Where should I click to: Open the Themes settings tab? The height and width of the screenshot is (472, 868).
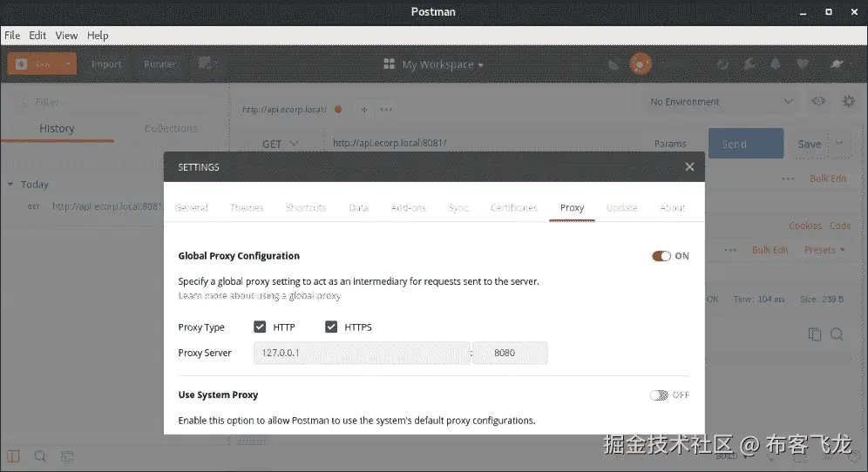point(247,207)
